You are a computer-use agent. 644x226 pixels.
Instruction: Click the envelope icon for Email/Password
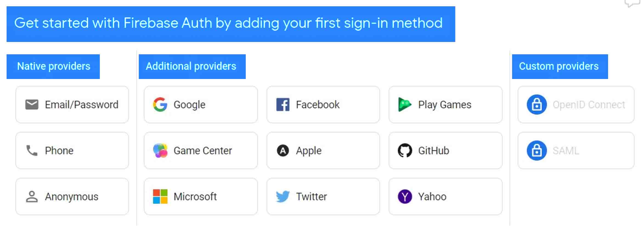coord(32,104)
